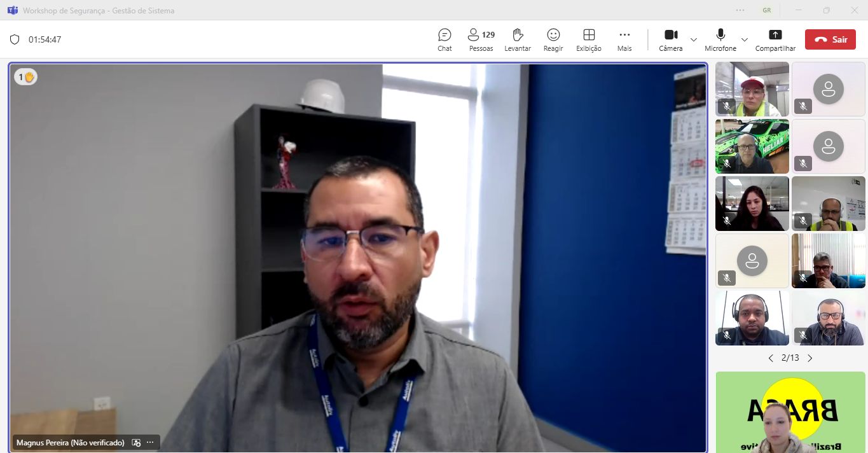Expand the camera options dropdown arrow
Screen dimensions: 868x453
[x=694, y=39]
